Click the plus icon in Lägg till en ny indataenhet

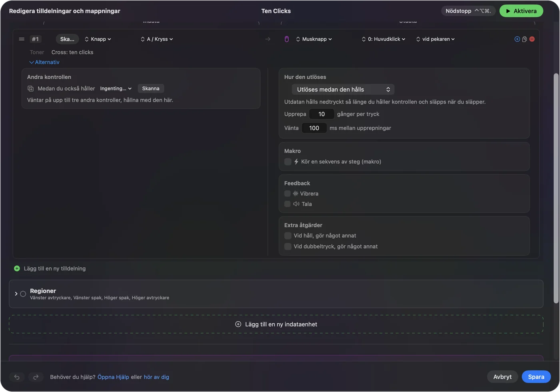[238, 324]
